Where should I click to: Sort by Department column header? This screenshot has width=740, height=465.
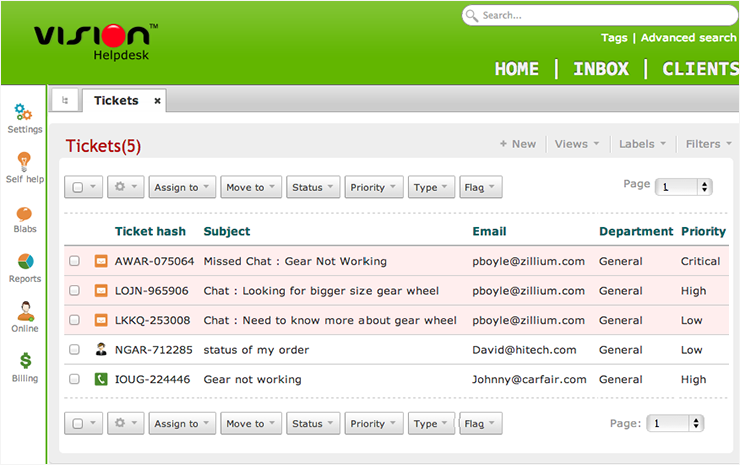click(636, 231)
